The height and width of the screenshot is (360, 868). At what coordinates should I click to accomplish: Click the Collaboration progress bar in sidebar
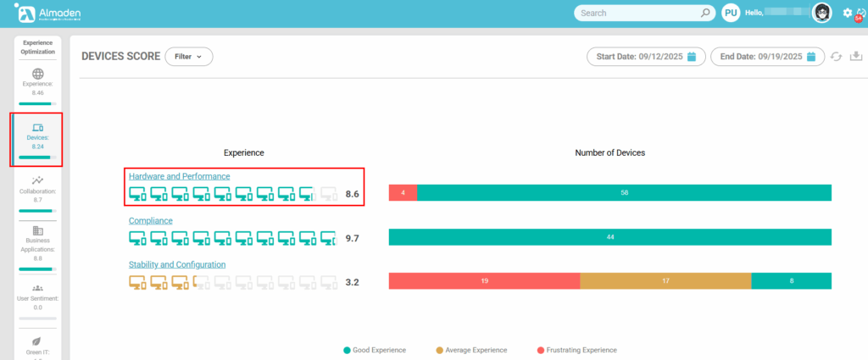[x=37, y=211]
